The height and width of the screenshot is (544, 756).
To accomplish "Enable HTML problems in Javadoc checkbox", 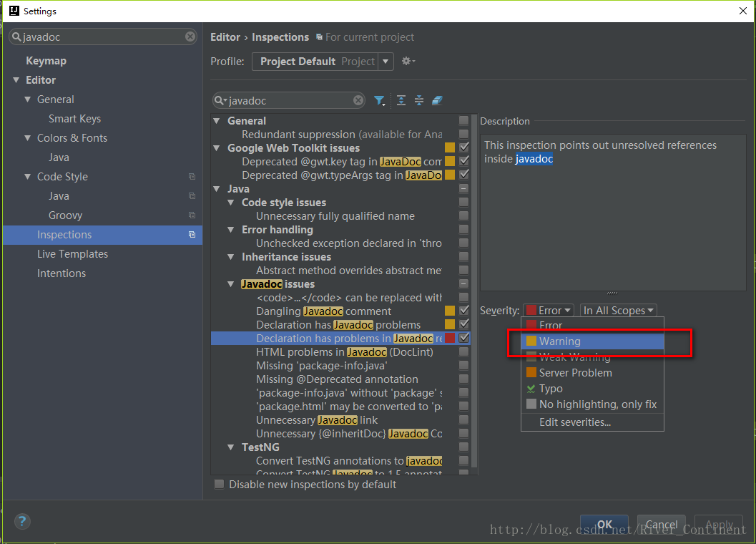I will point(463,351).
